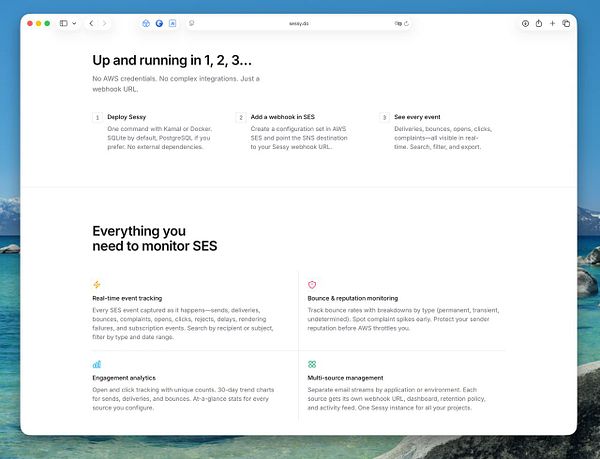Go forward to the next page

click(x=104, y=23)
